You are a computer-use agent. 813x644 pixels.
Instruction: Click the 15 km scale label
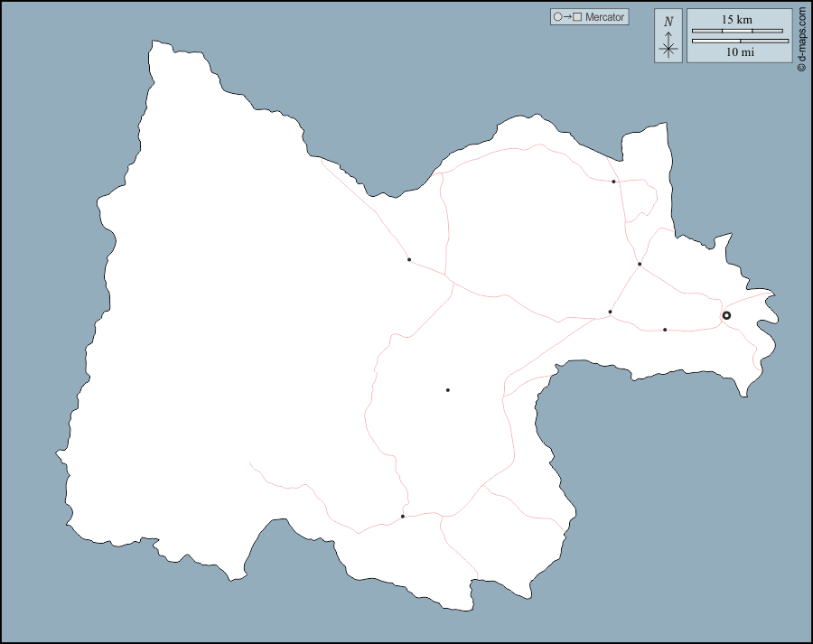click(737, 19)
